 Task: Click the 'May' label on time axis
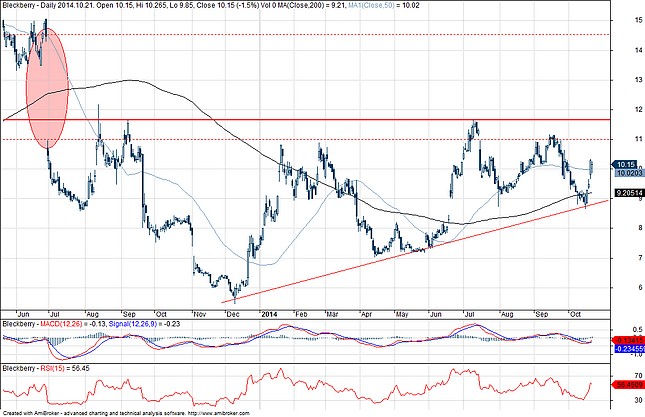tap(401, 315)
